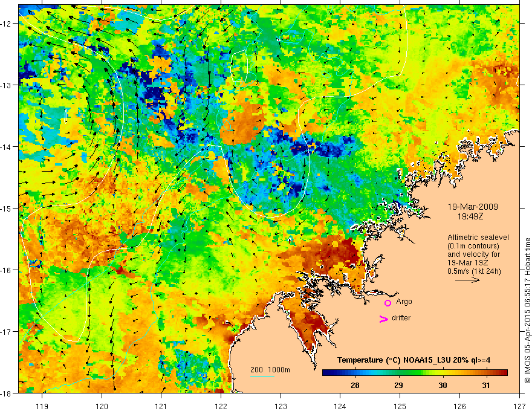Click the magenta drifter arrowhead legend symbol

(384, 319)
